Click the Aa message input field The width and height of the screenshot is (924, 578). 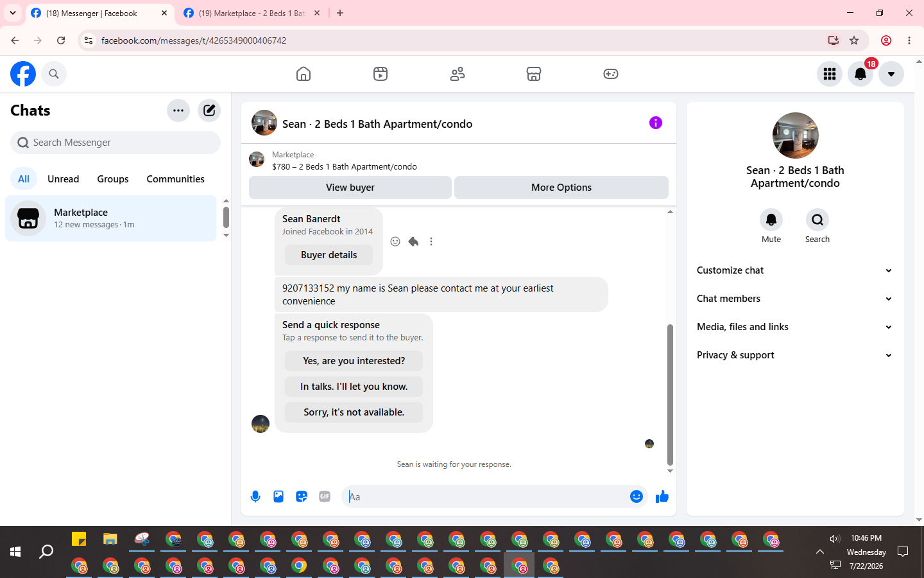[x=485, y=496]
